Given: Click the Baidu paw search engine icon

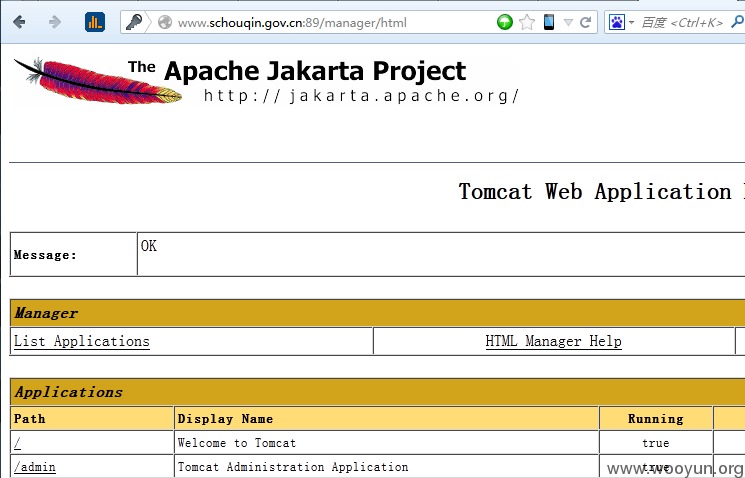Looking at the screenshot, I should 617,22.
